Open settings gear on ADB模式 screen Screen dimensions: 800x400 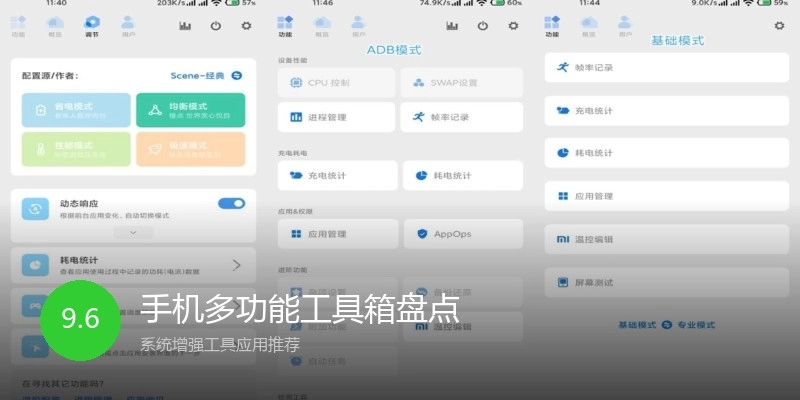[513, 26]
